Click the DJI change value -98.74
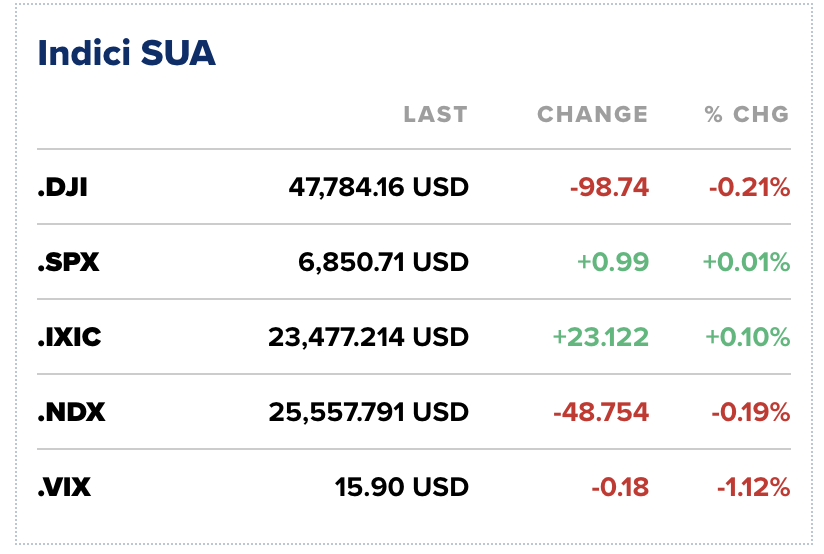Viewport: 824px width, 554px height. pyautogui.click(x=609, y=187)
